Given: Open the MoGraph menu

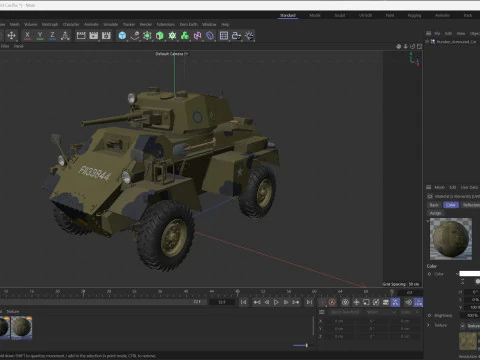Looking at the screenshot, I should pos(50,24).
